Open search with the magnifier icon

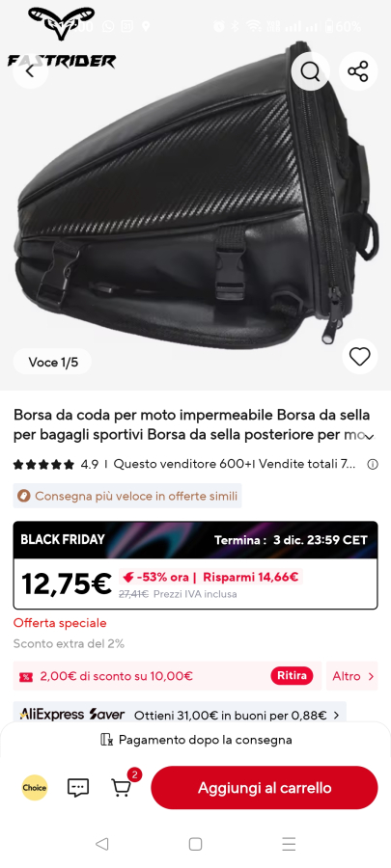tap(310, 70)
